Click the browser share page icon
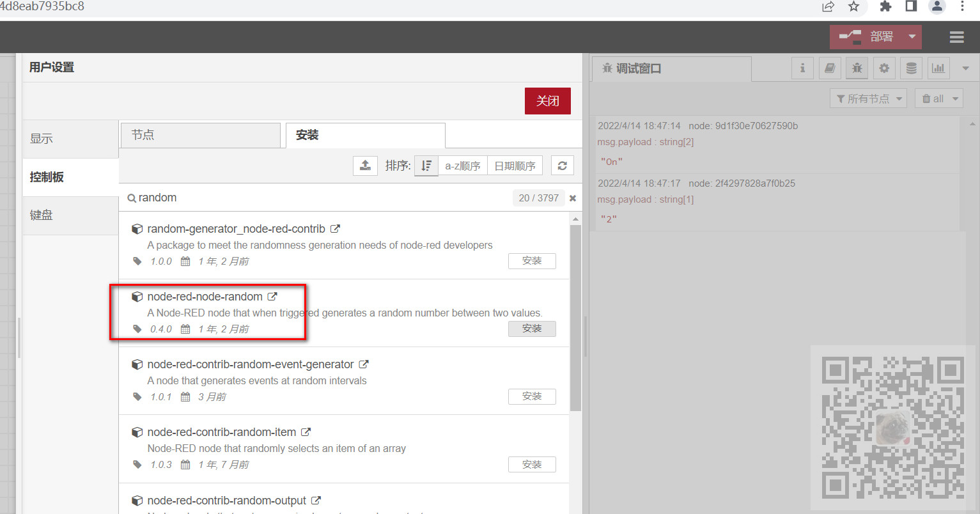This screenshot has width=980, height=514. tap(828, 6)
